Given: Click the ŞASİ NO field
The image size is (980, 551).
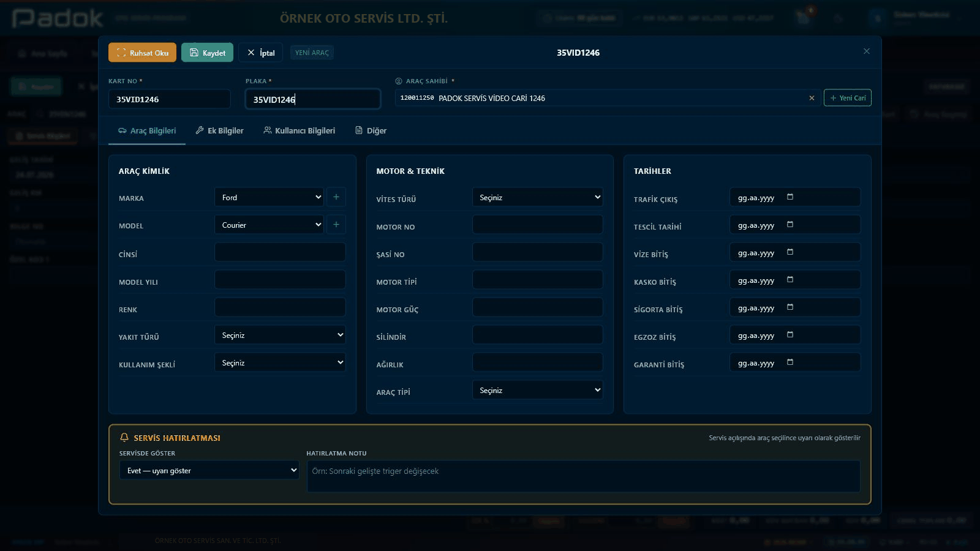Looking at the screenshot, I should click(538, 252).
